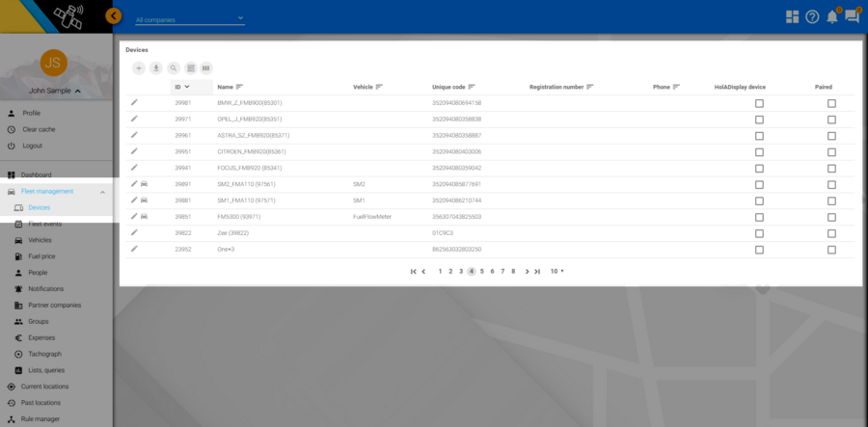Open notifications bell in top bar
The image size is (868, 427).
click(x=831, y=16)
